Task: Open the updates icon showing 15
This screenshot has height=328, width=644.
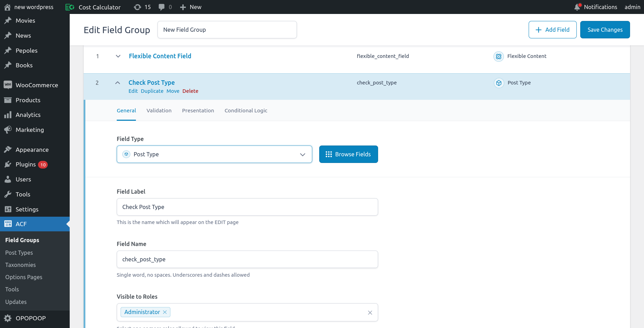Action: click(x=138, y=7)
